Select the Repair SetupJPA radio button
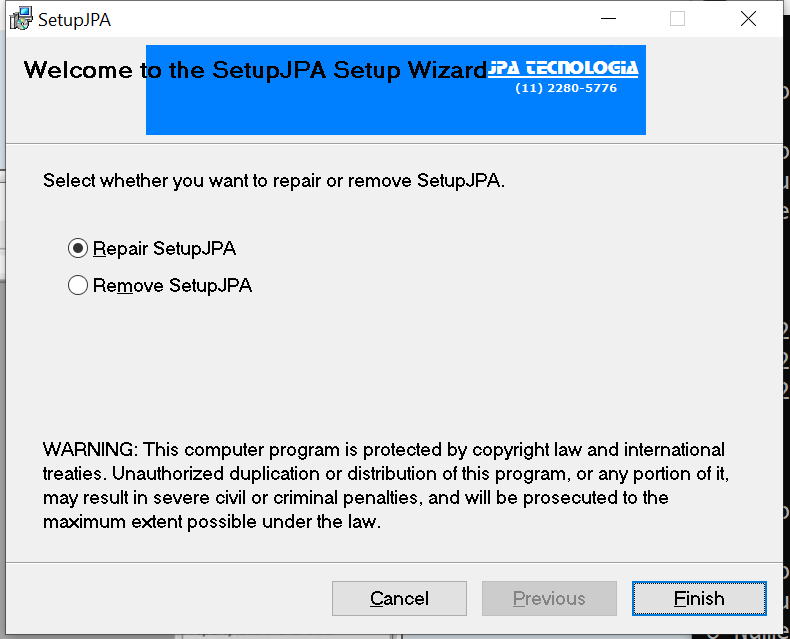The height and width of the screenshot is (639, 790). point(78,248)
